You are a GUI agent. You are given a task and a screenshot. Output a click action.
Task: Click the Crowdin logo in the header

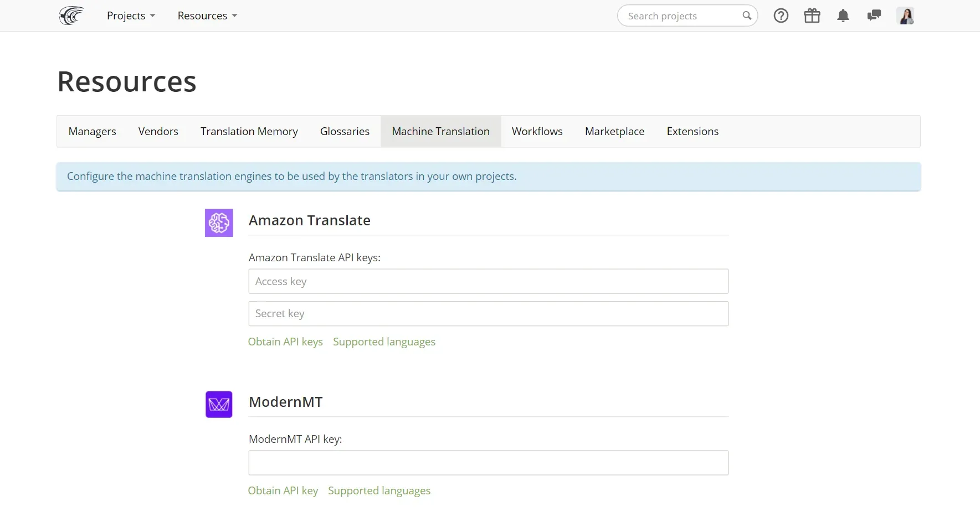(71, 15)
